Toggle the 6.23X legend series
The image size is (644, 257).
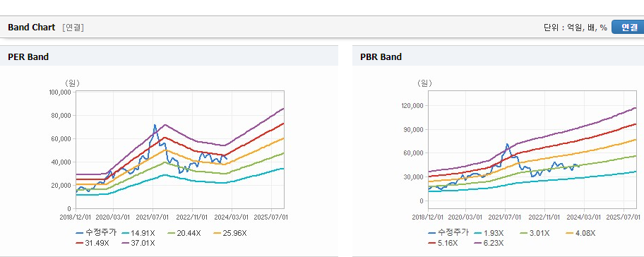489,243
